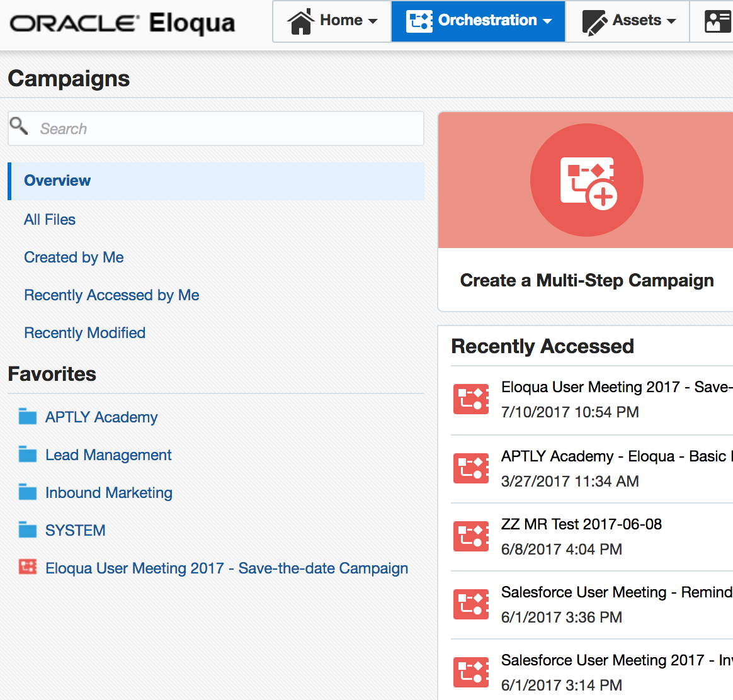Click the APTLY Academy folder icon
This screenshot has width=733, height=700.
pos(28,417)
